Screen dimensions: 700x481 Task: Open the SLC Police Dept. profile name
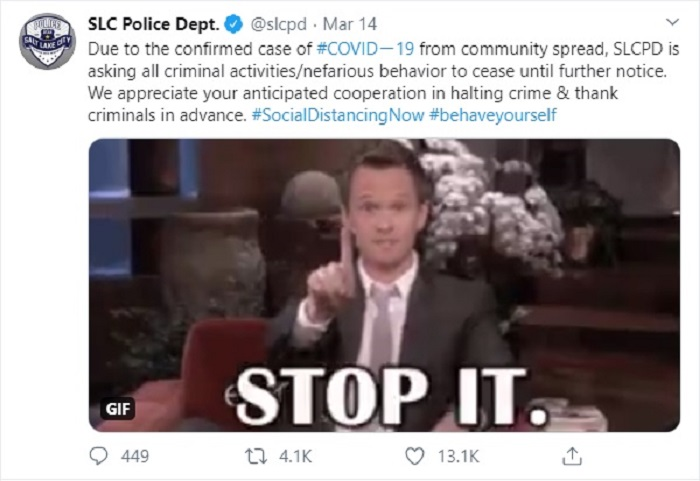(x=154, y=24)
